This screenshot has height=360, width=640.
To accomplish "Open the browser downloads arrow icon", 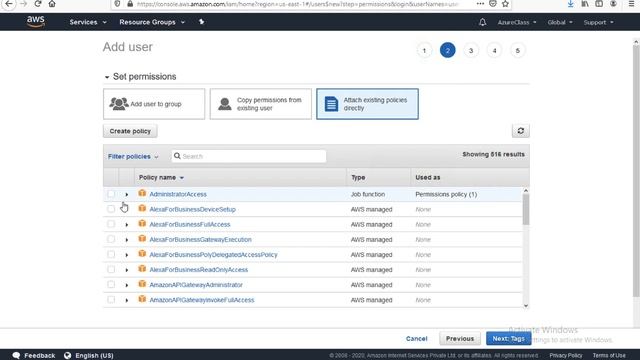I will pyautogui.click(x=571, y=4).
